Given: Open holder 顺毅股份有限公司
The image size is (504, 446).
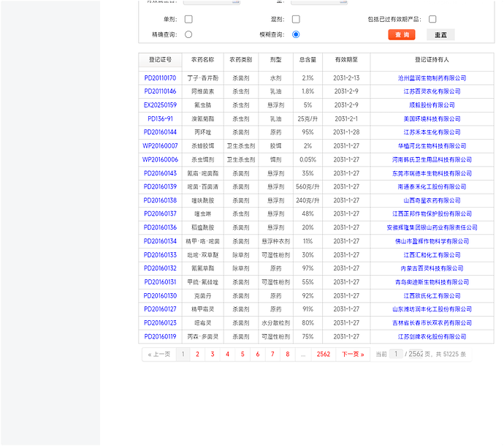Looking at the screenshot, I should pyautogui.click(x=432, y=105).
